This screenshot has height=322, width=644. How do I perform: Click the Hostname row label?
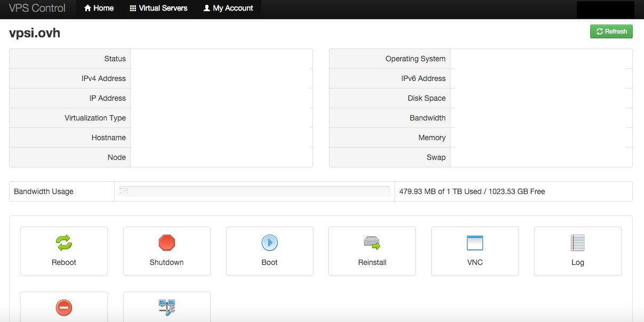click(x=108, y=138)
